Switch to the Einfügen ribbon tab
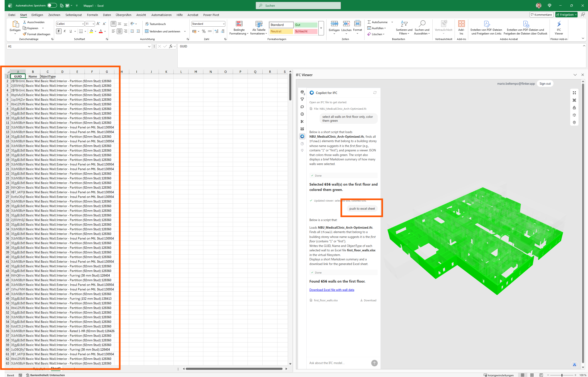Image resolution: width=588 pixels, height=377 pixels. point(37,15)
